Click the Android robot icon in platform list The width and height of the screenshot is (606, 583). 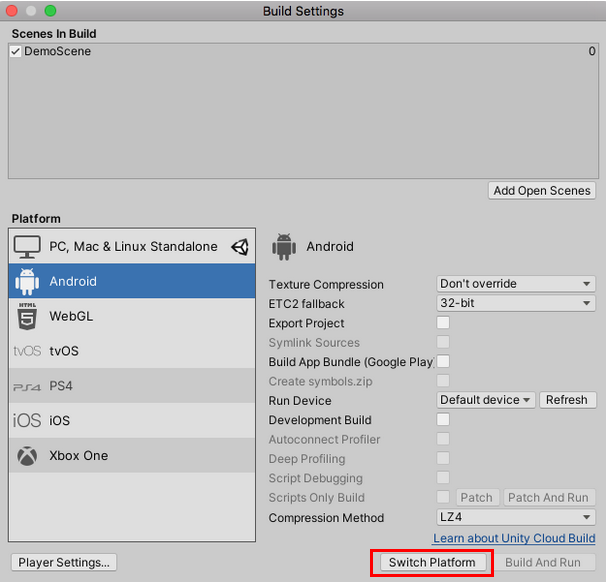point(27,281)
